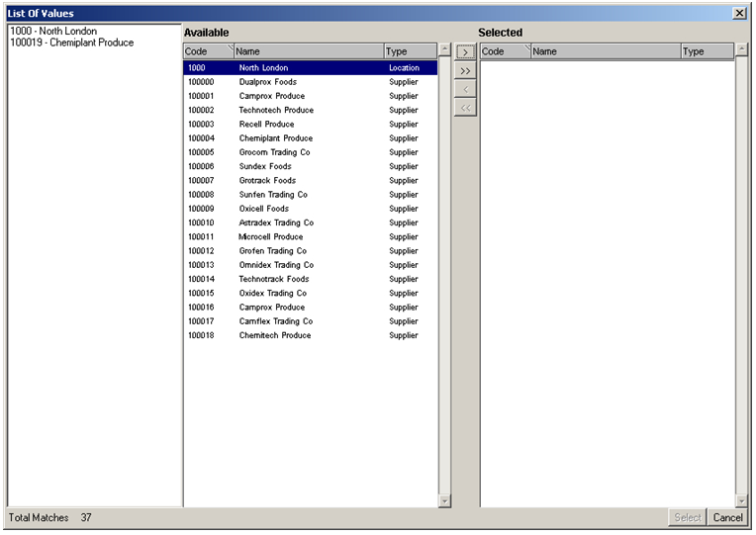
Task: Click Total Matches value 37
Action: (86, 517)
